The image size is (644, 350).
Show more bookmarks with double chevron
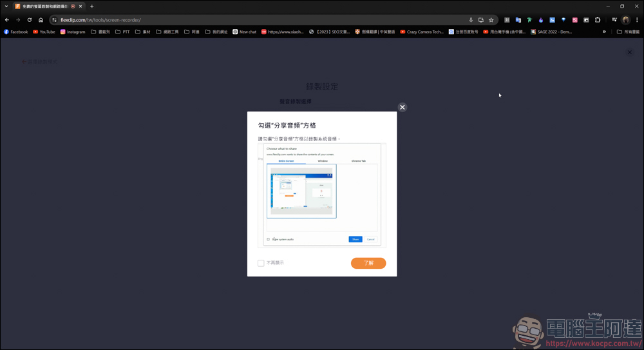pyautogui.click(x=604, y=32)
